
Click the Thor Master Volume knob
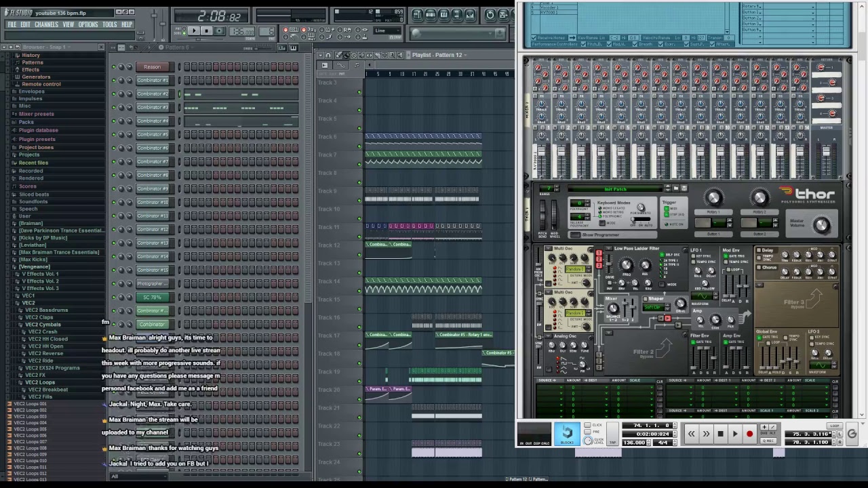tap(821, 226)
